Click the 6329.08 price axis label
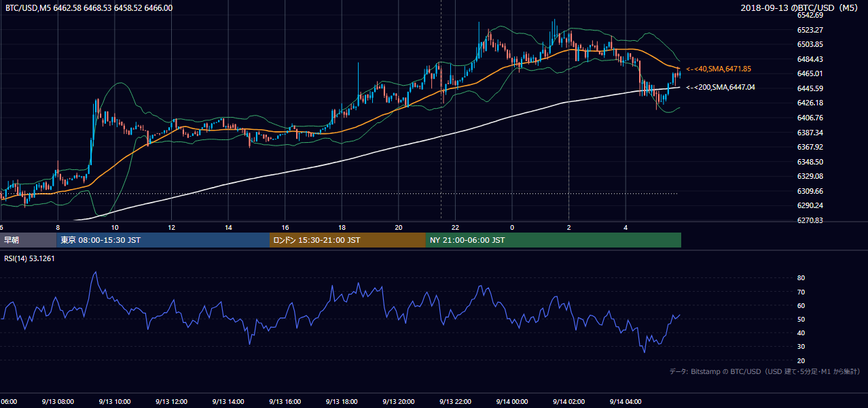 pyautogui.click(x=810, y=176)
